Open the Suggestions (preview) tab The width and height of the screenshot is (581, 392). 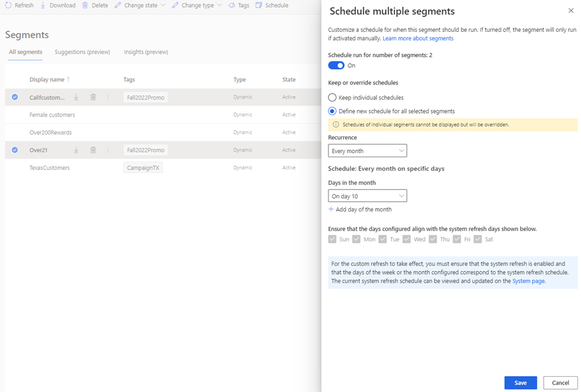pyautogui.click(x=83, y=52)
